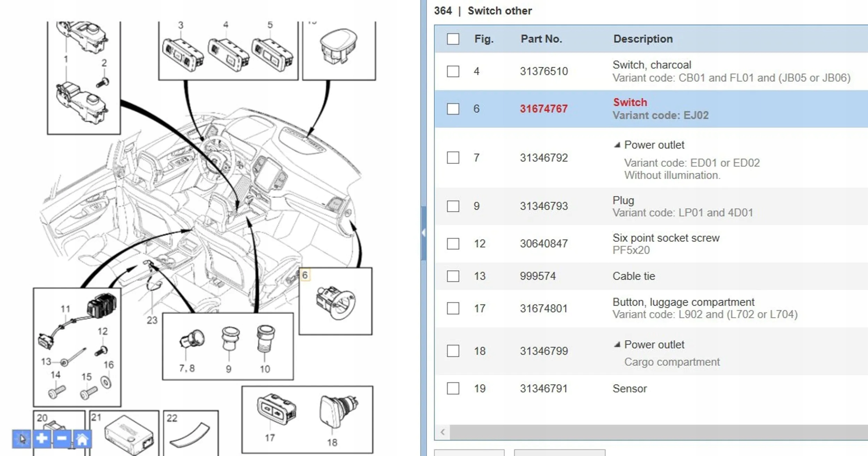The image size is (868, 456).
Task: Click highlighted callout number 6 in diagram
Action: (305, 275)
